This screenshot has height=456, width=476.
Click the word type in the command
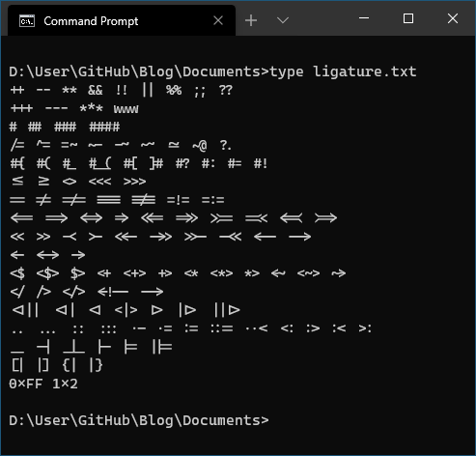point(286,72)
